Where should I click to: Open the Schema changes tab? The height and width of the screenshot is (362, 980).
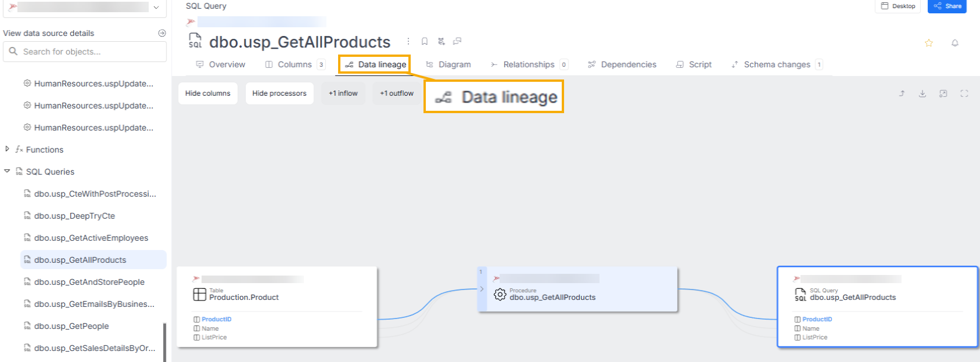777,64
